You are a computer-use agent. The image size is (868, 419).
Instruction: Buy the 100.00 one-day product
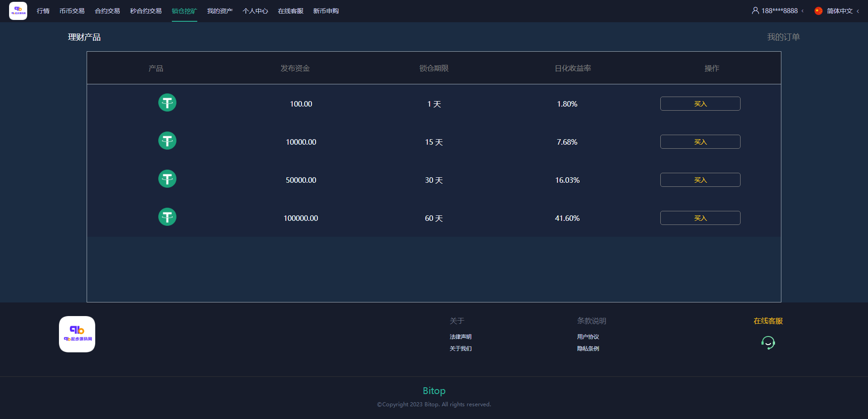700,104
